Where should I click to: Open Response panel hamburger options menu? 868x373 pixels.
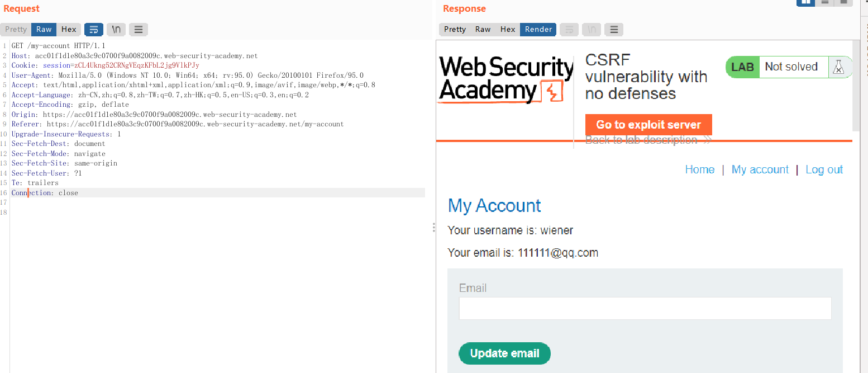[x=613, y=30]
